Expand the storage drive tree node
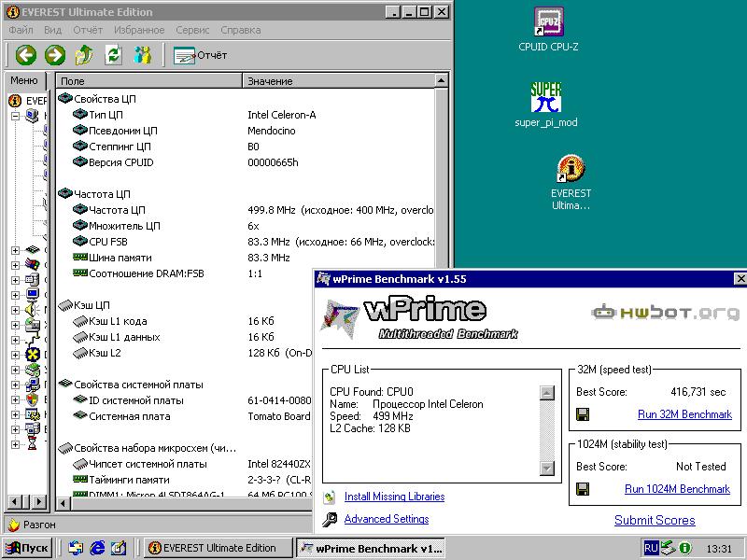This screenshot has width=747, height=560. pyautogui.click(x=15, y=325)
